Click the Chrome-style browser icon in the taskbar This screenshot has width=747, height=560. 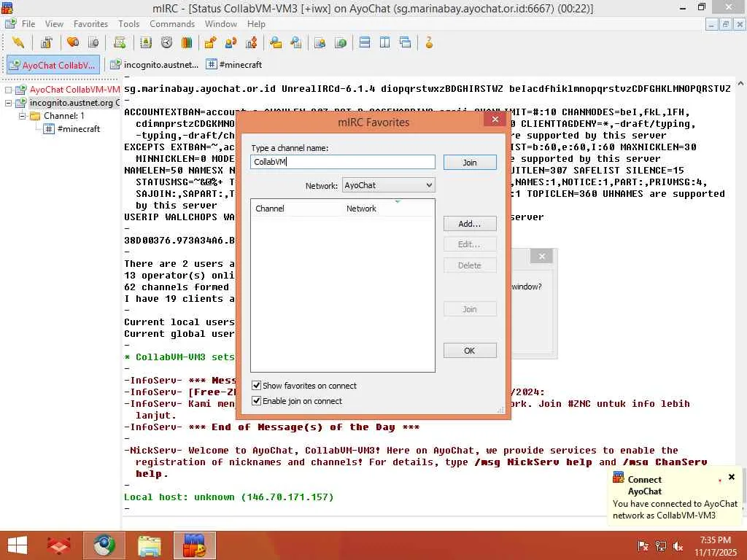tap(104, 545)
